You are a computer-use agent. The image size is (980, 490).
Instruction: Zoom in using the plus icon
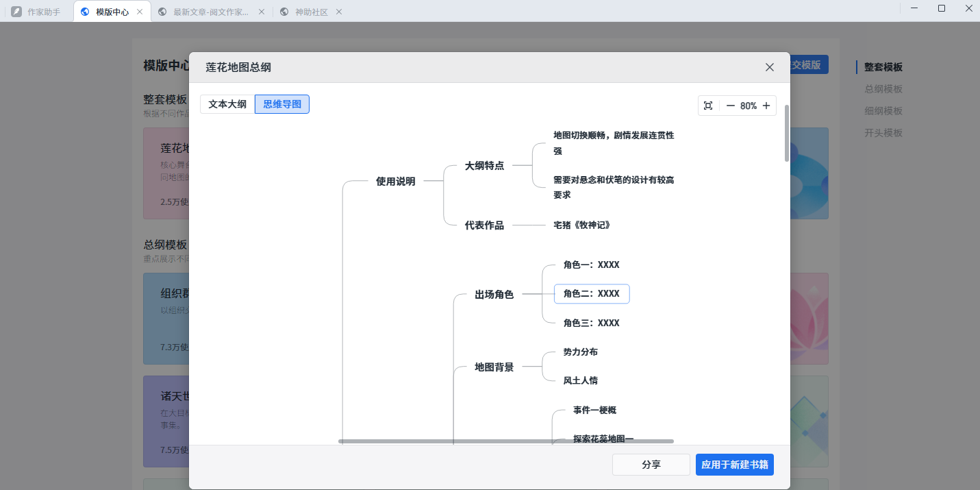tap(766, 106)
